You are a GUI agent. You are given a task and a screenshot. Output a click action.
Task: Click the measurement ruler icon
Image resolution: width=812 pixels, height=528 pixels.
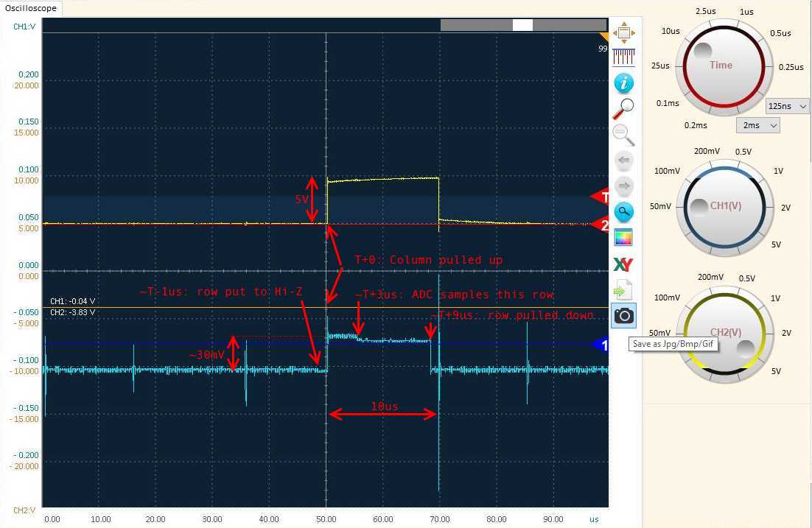pos(623,57)
